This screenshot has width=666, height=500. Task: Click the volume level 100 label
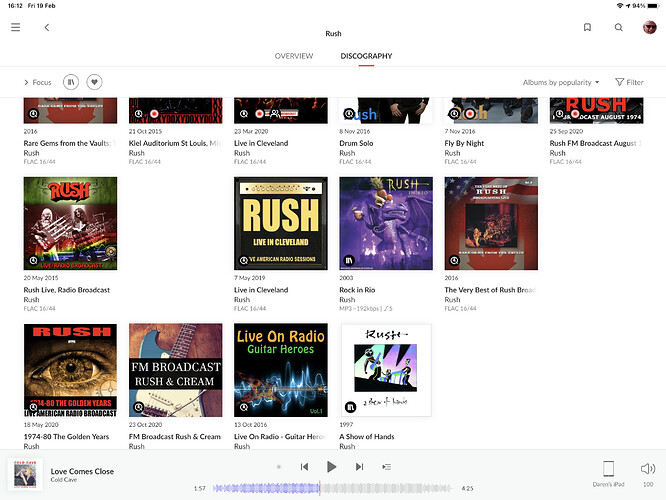[648, 484]
